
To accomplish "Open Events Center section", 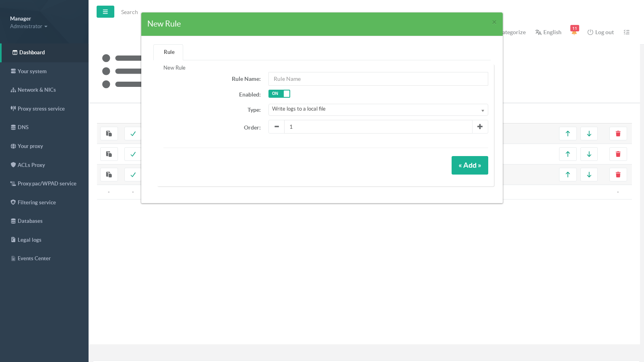I will tap(44, 258).
